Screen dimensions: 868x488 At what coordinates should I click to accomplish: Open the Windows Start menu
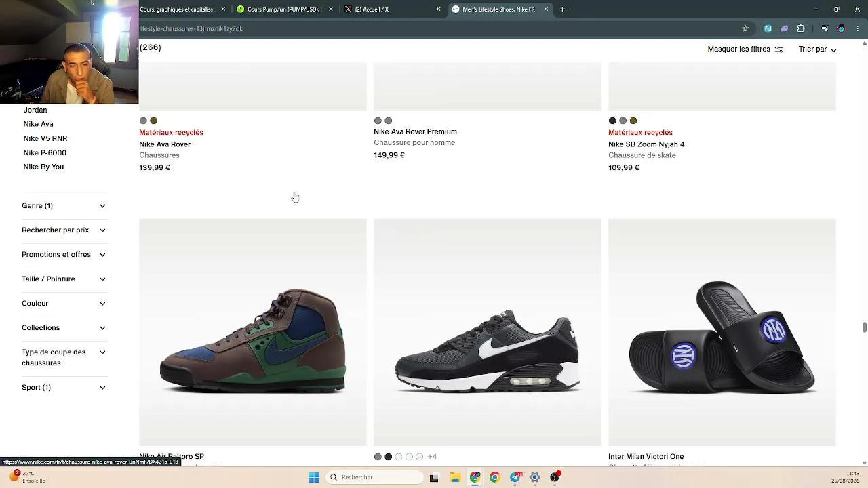coord(314,477)
